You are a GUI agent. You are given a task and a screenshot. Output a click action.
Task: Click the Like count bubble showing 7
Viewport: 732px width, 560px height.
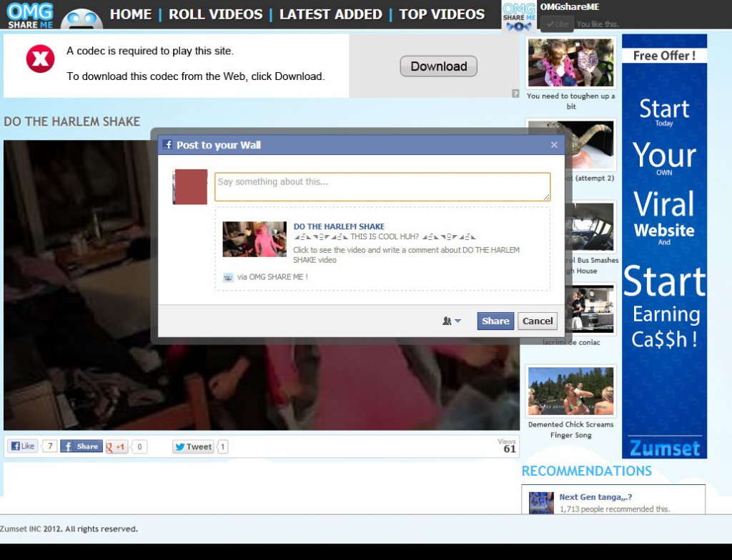click(50, 446)
